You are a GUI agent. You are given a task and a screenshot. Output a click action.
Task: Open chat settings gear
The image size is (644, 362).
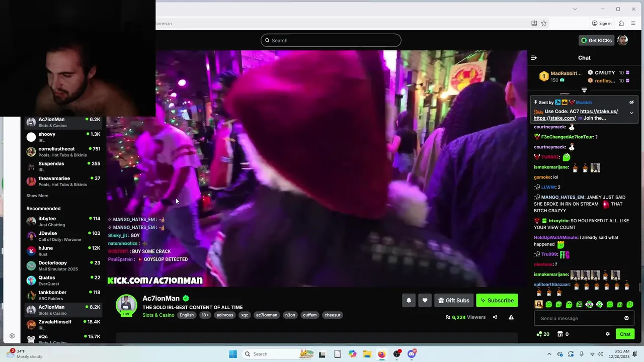608,334
